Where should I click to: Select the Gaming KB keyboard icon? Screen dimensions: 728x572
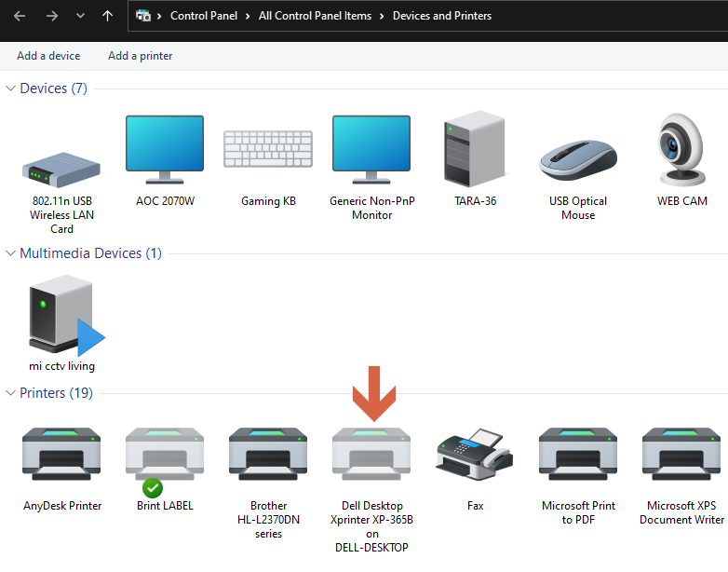tap(268, 149)
